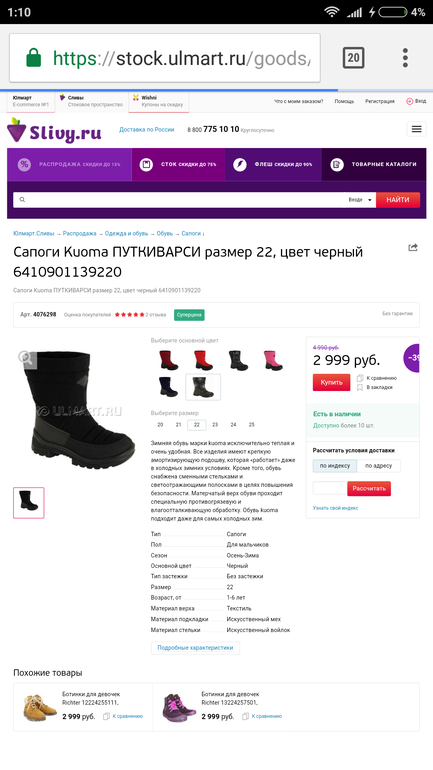
Task: Click the postal index input field
Action: (330, 489)
